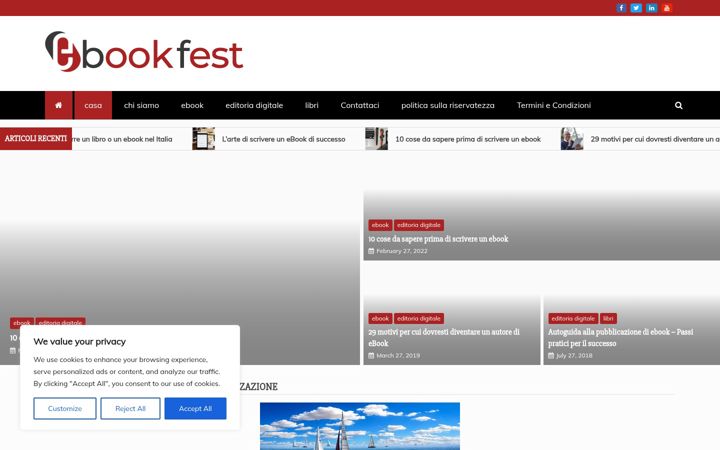720x450 pixels.
Task: Open ticker link 29 motivi per cui dovresti
Action: [655, 139]
